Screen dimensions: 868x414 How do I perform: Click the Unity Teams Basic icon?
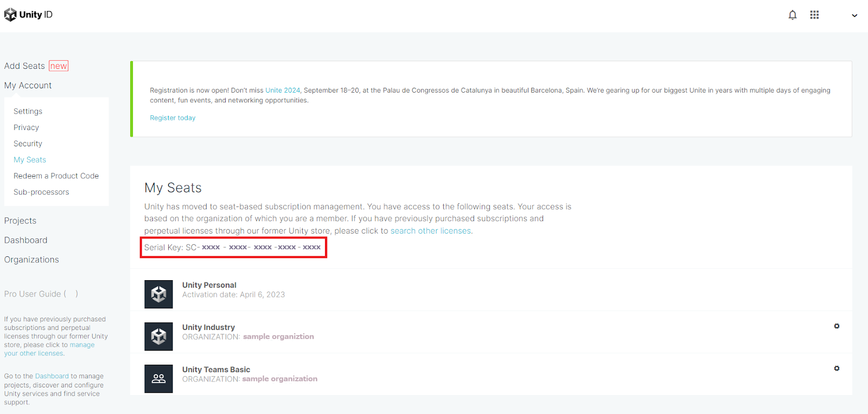point(158,379)
